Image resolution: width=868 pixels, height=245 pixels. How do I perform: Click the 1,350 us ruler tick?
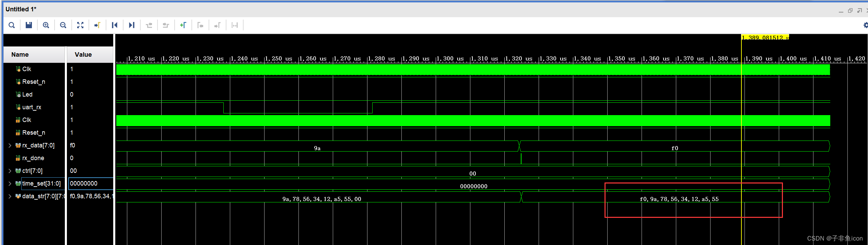click(621, 59)
